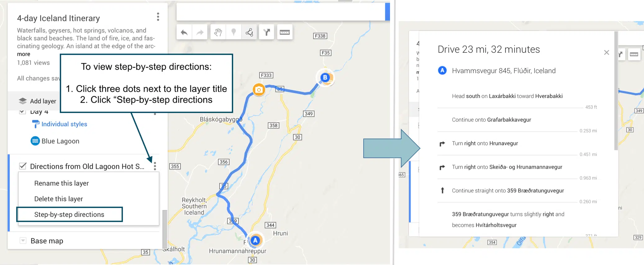Click the orange camera marker on map
644x265 pixels.
pyautogui.click(x=259, y=90)
